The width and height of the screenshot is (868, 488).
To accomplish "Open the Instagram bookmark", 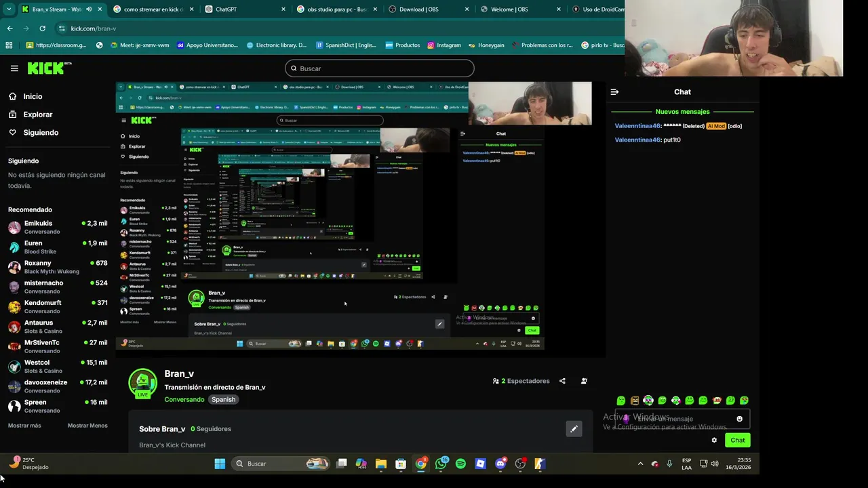I will (x=444, y=45).
